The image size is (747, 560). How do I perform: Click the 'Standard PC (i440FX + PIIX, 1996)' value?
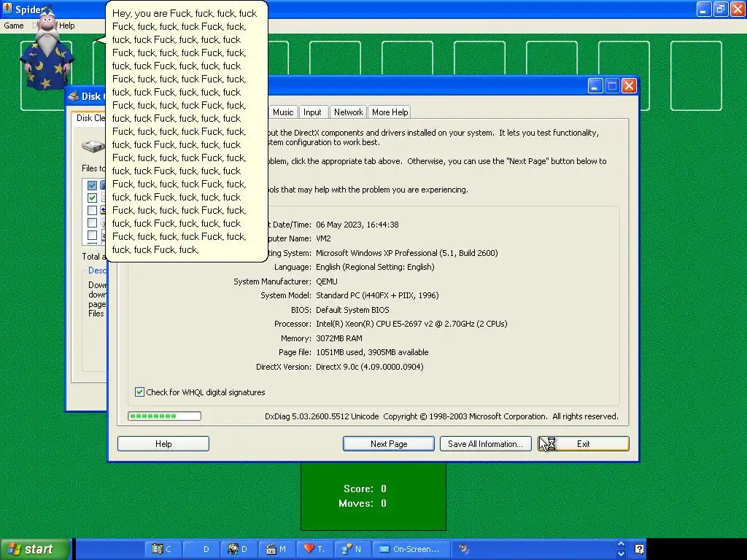[377, 295]
